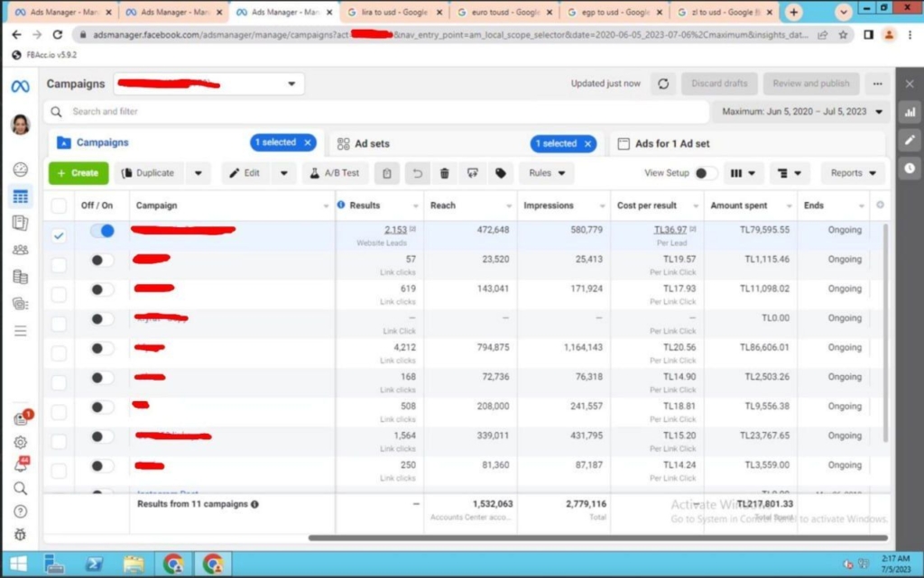The image size is (924, 578).
Task: Click the trash delete icon in toolbar
Action: [445, 173]
